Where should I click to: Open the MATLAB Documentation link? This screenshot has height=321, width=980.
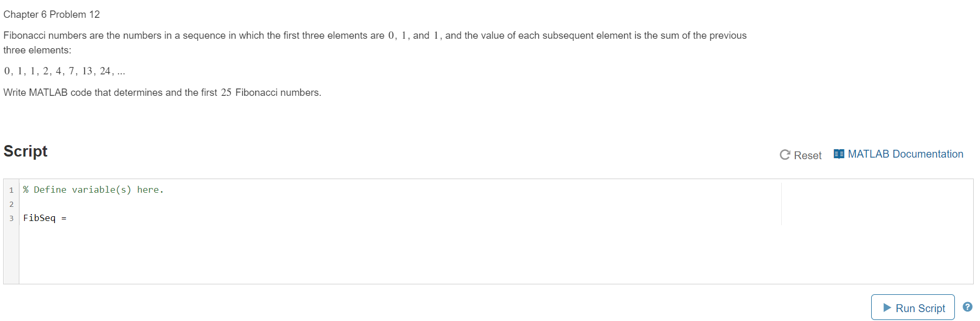pyautogui.click(x=905, y=153)
